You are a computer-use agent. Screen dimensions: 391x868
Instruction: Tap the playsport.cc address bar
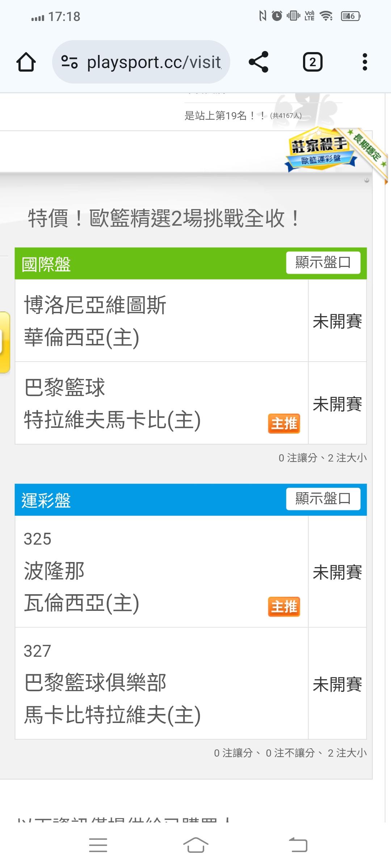[x=154, y=62]
